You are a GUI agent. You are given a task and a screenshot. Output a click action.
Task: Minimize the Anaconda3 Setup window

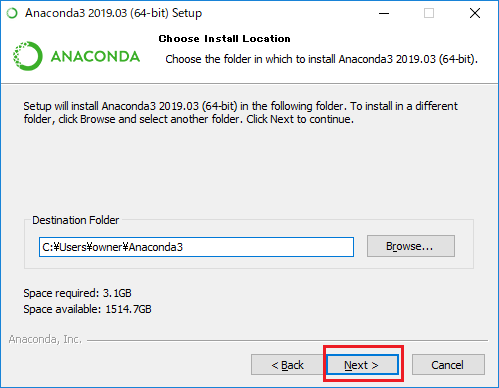[384, 13]
